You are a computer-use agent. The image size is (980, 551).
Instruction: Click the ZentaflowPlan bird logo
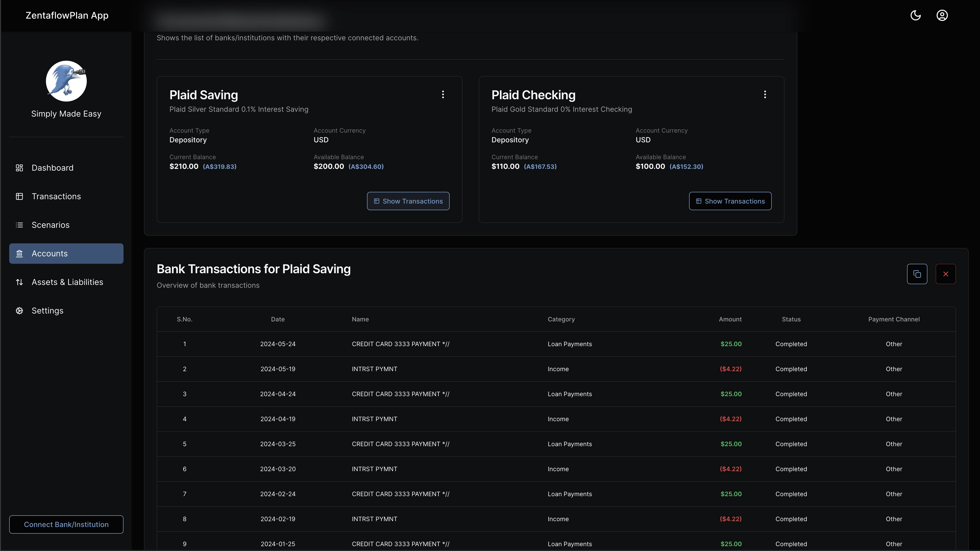coord(66,81)
